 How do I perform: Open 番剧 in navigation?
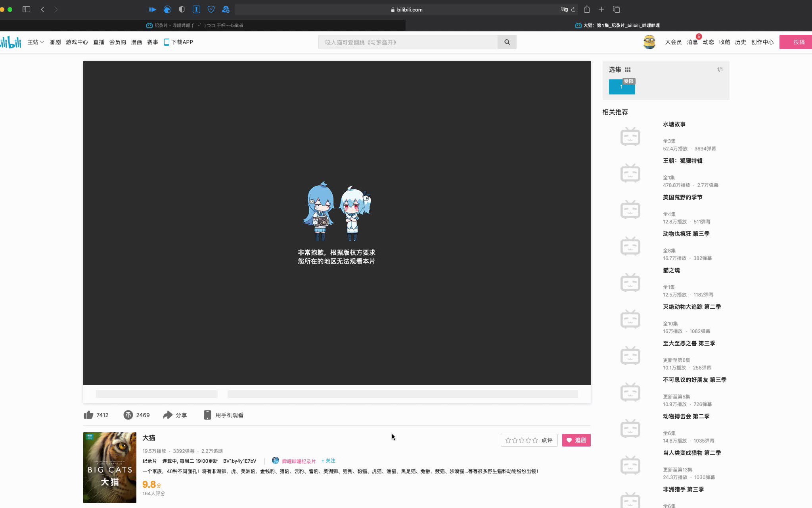click(x=55, y=42)
